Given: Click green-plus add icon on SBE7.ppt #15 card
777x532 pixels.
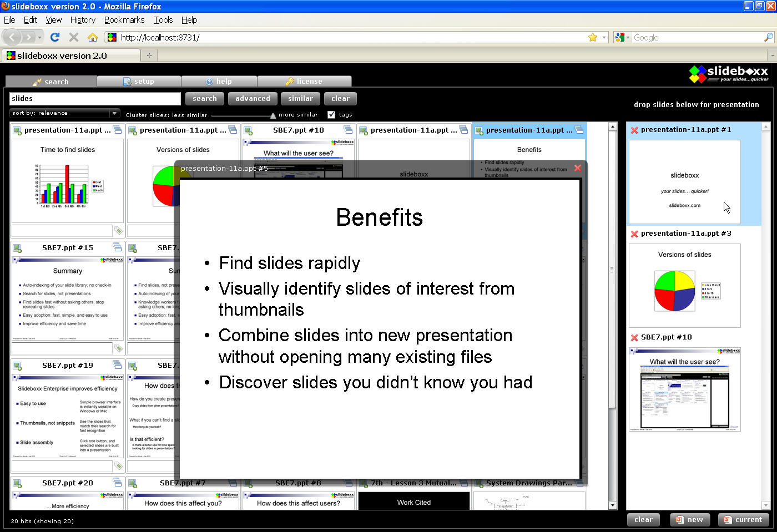Looking at the screenshot, I should (x=17, y=249).
